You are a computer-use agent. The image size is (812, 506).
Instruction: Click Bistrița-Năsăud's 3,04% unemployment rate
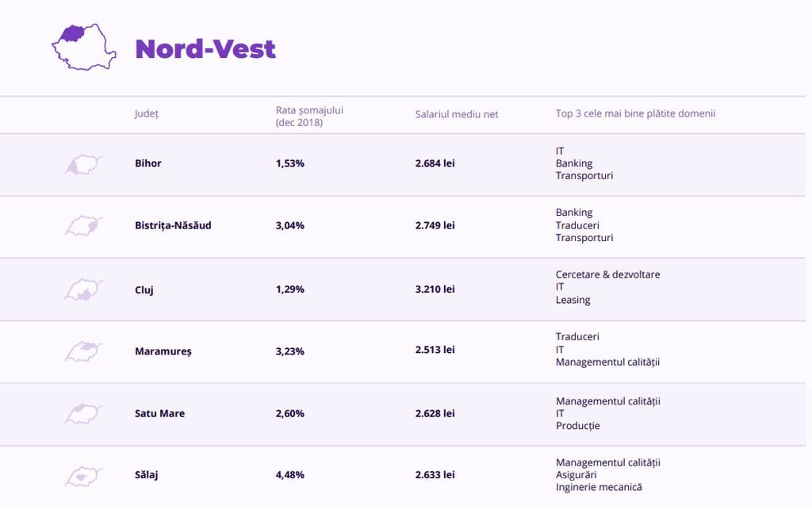click(x=290, y=225)
